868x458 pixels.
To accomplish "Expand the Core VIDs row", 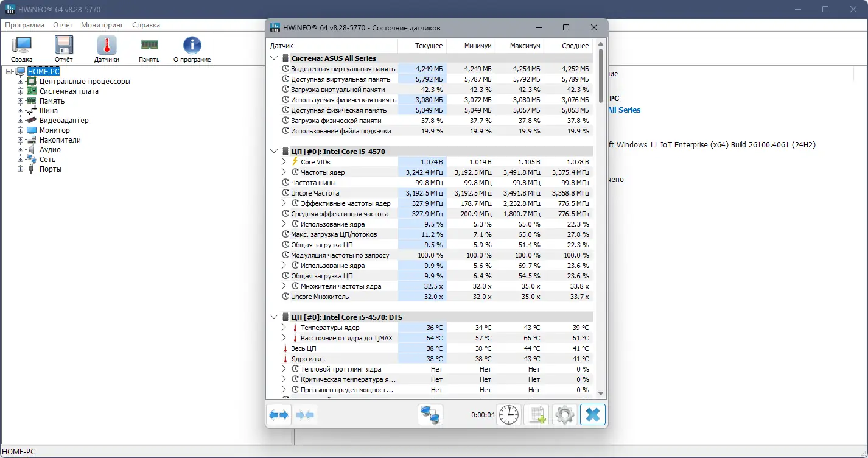I will [284, 162].
